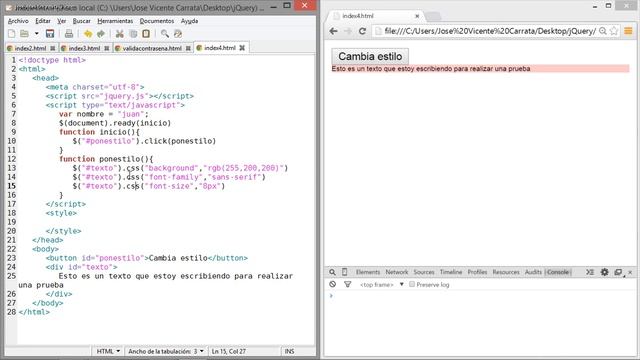Close the validacontrasena.html editor tab

pos(188,48)
